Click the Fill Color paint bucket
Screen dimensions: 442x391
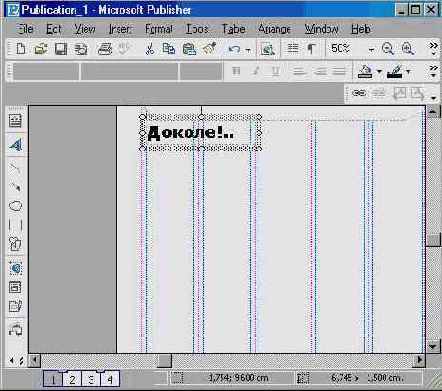365,71
